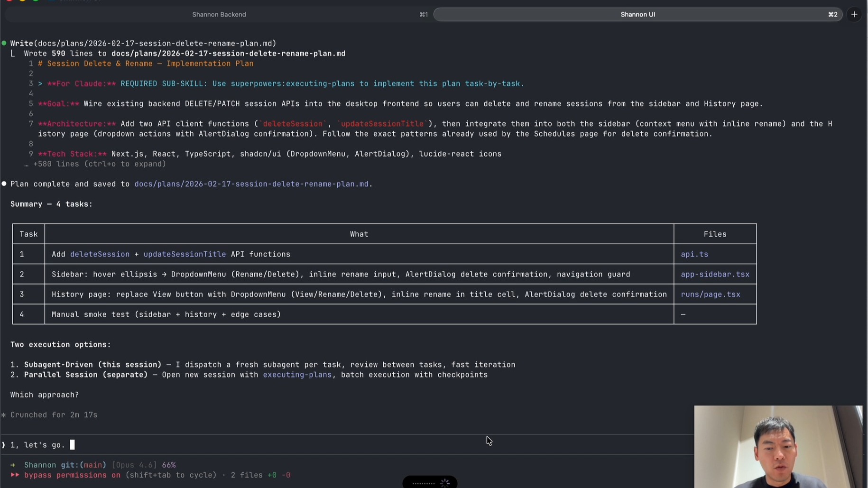Click the loading spinner in bottom pill
The image size is (868, 488).
click(x=444, y=483)
